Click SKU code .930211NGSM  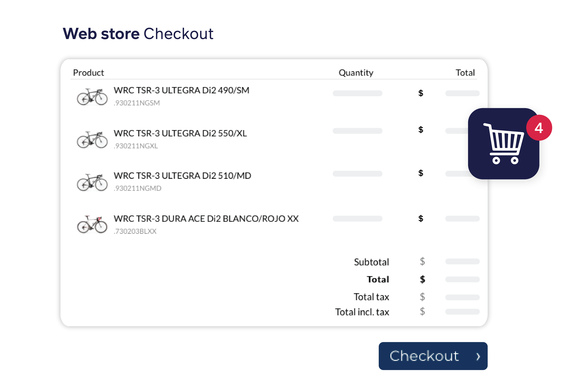click(x=137, y=103)
